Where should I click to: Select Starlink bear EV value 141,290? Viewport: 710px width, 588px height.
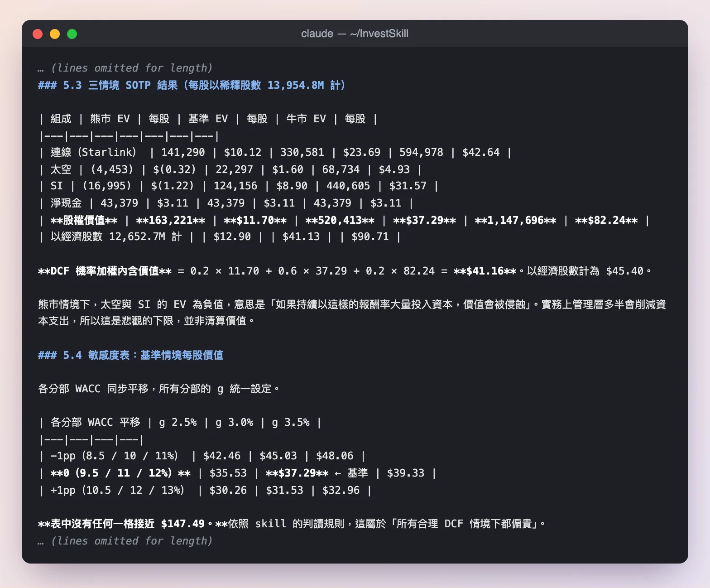[x=183, y=152]
